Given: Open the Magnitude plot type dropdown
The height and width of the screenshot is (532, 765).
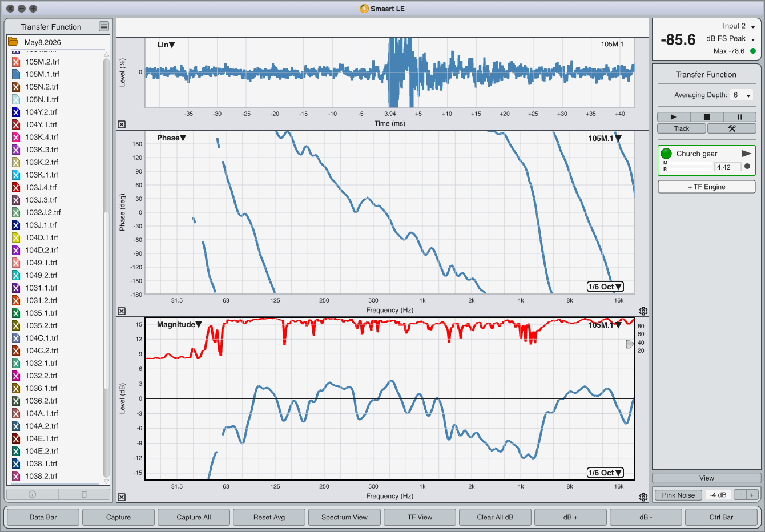Looking at the screenshot, I should 179,324.
